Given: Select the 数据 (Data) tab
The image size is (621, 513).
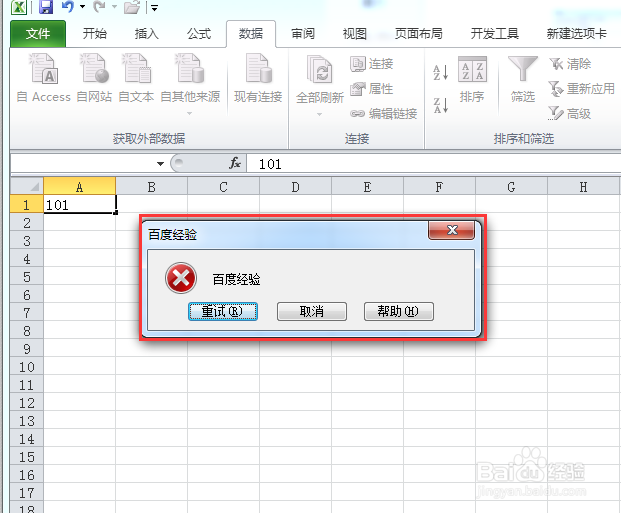Looking at the screenshot, I should [251, 34].
